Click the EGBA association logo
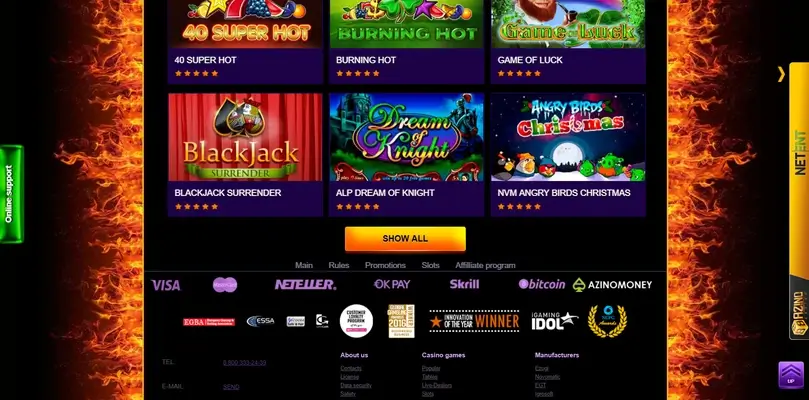The image size is (809, 400). pos(209,322)
